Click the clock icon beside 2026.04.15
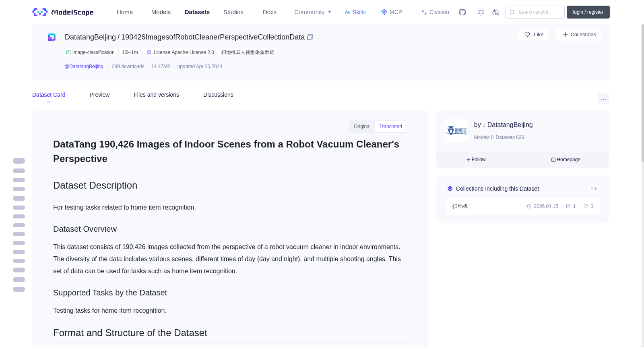This screenshot has width=644, height=347. click(x=529, y=206)
